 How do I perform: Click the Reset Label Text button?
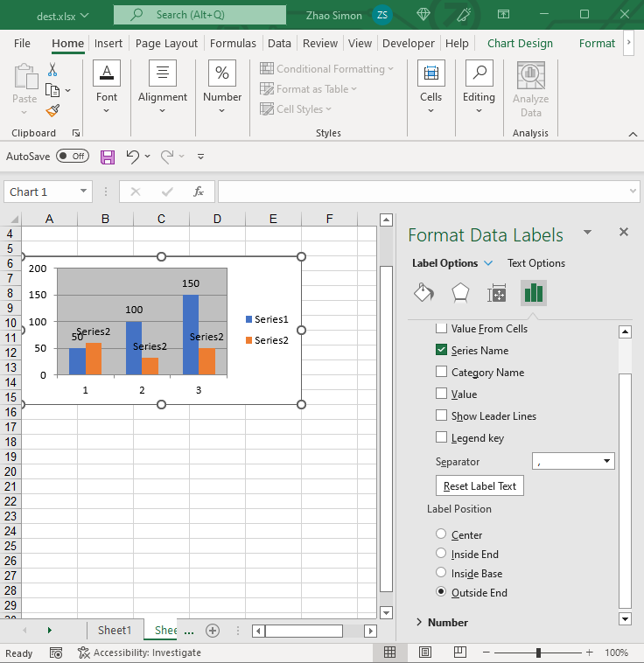point(479,486)
